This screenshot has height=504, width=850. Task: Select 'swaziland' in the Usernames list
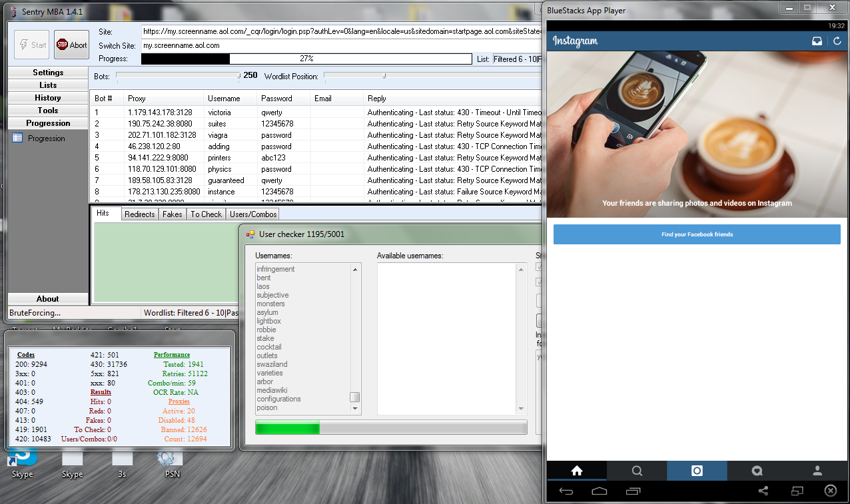point(272,364)
